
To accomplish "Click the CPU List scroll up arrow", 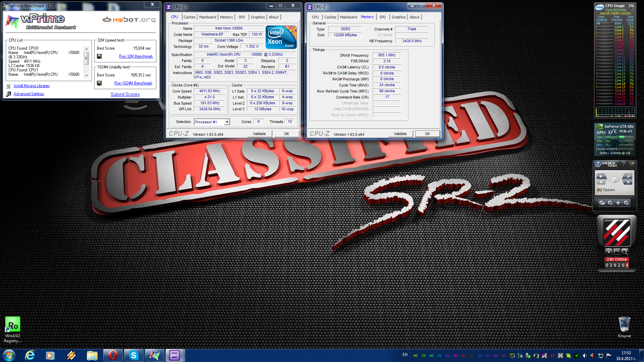I will (86, 49).
